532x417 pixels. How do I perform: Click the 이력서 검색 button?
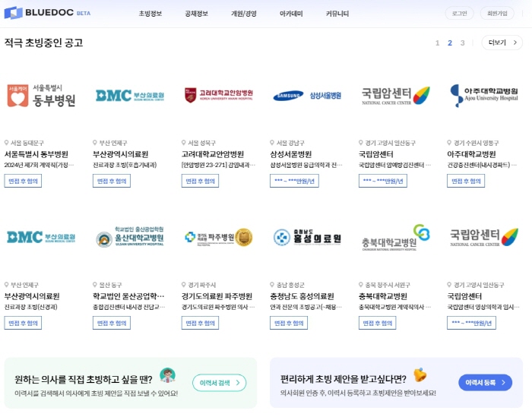pos(219,383)
